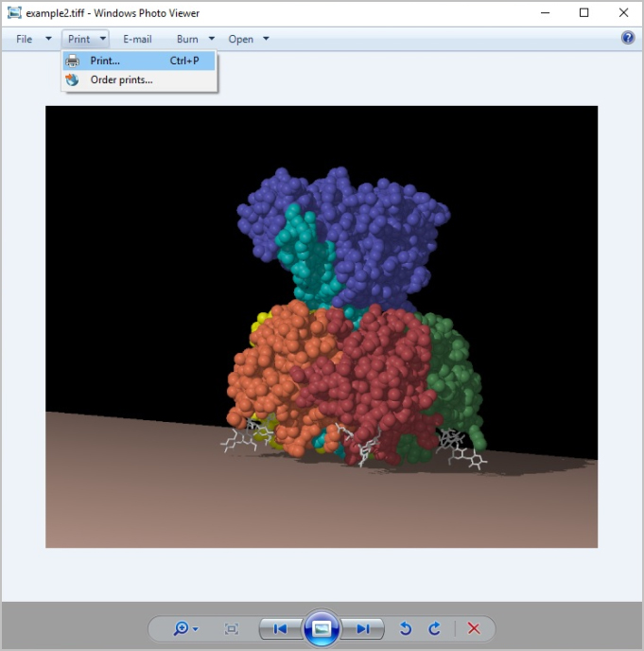Click the printer icon in Print menu
This screenshot has width=644, height=651.
pos(73,62)
